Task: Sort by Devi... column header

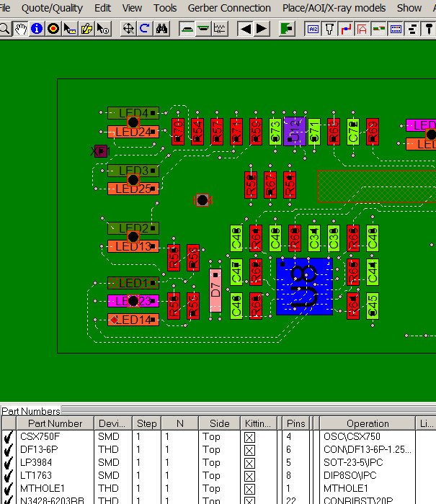Action: [113, 423]
